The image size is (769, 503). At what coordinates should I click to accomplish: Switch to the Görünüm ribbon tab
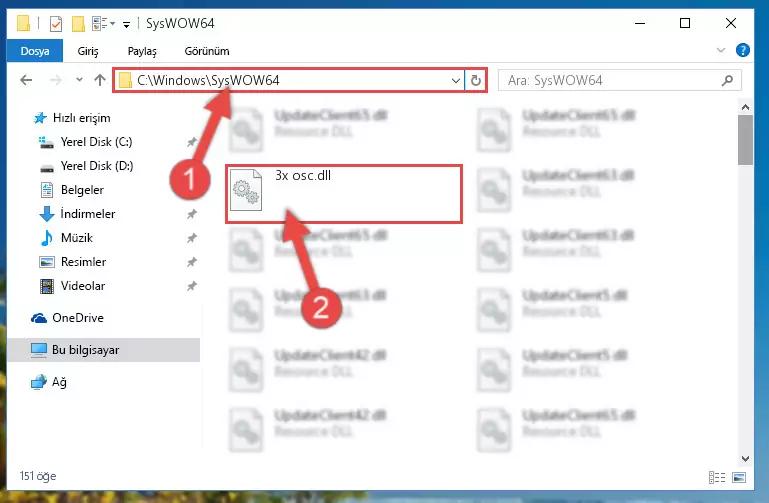(206, 51)
